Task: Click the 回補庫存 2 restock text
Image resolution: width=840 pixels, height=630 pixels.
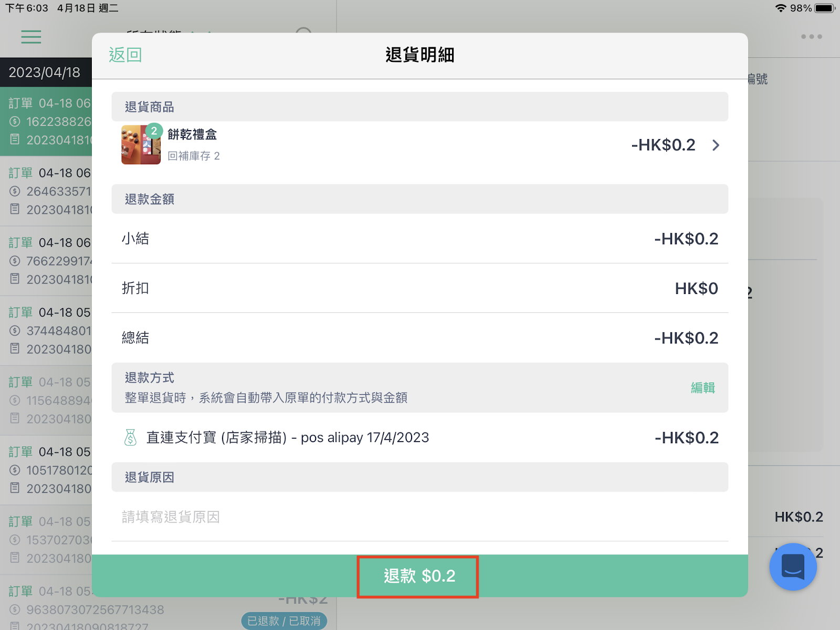Action: tap(194, 156)
